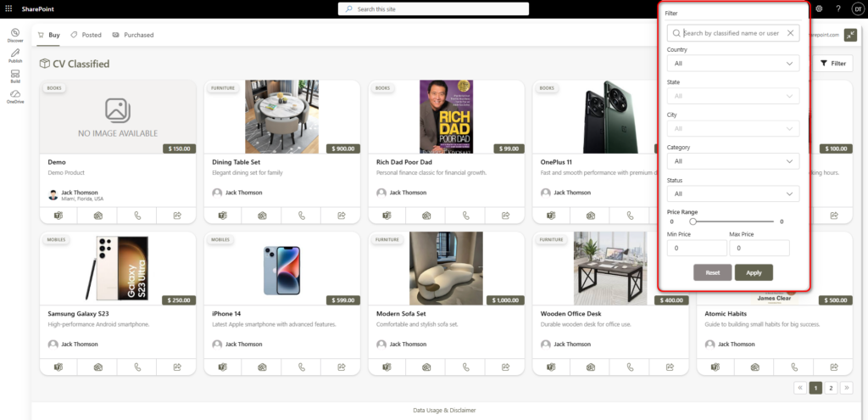Click phone icon on Dining Table Set card
This screenshot has height=420, width=868.
coord(301,216)
